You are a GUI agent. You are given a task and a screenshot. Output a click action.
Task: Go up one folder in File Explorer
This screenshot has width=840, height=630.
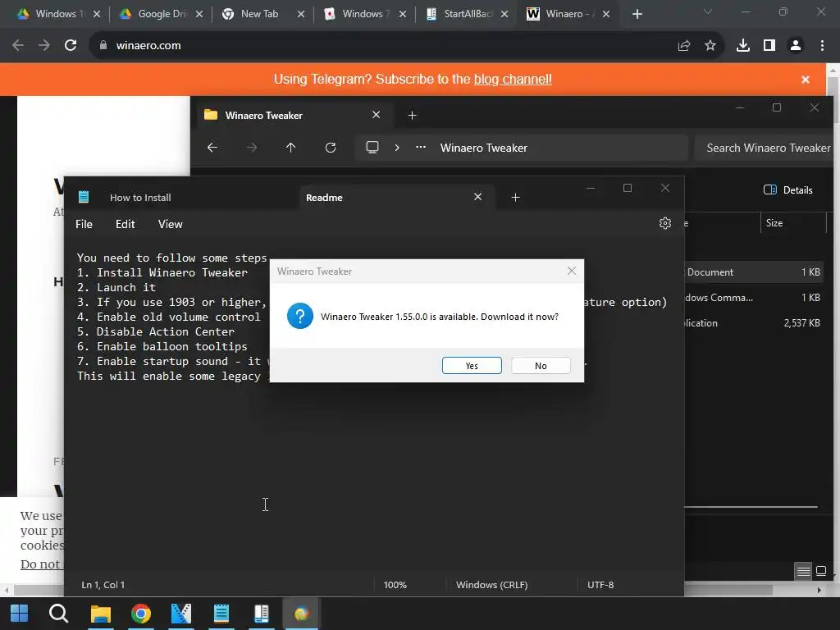290,148
